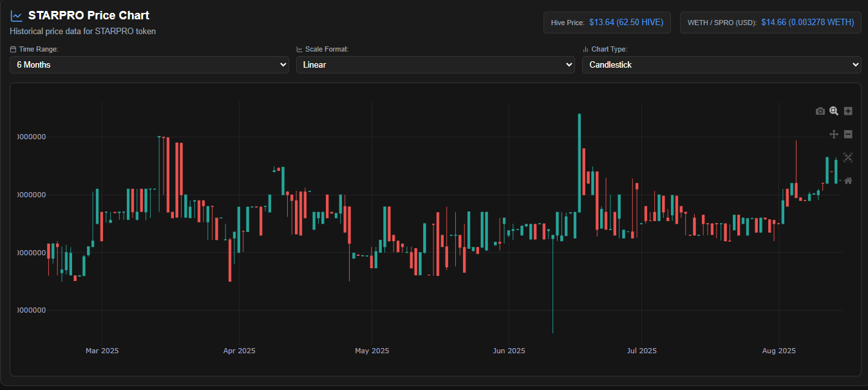This screenshot has height=390, width=868.
Task: Click the autoscale icon on chart toolbar
Action: pyautogui.click(x=848, y=157)
